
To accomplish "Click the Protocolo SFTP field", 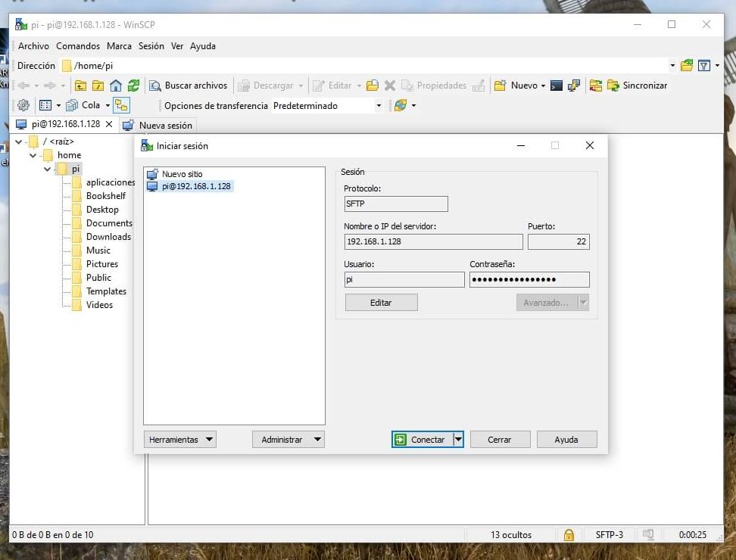I will click(x=396, y=204).
